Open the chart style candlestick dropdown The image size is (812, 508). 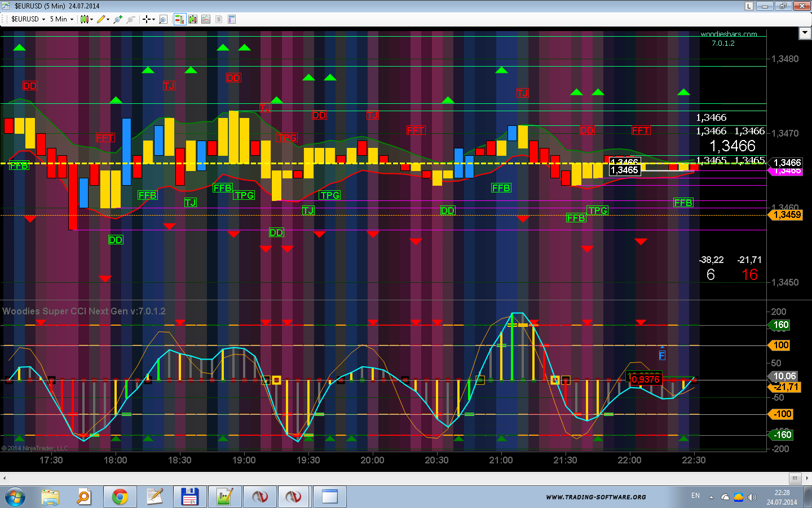tap(86, 19)
